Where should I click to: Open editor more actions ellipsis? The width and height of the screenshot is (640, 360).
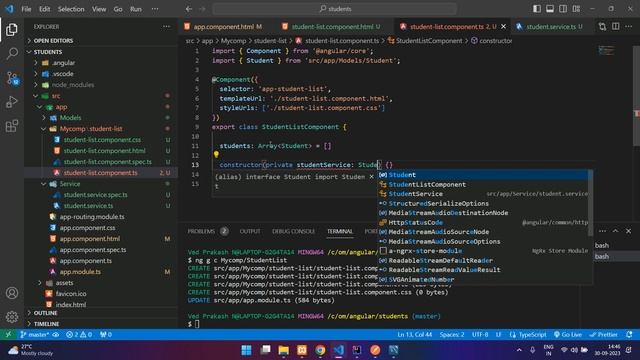629,27
